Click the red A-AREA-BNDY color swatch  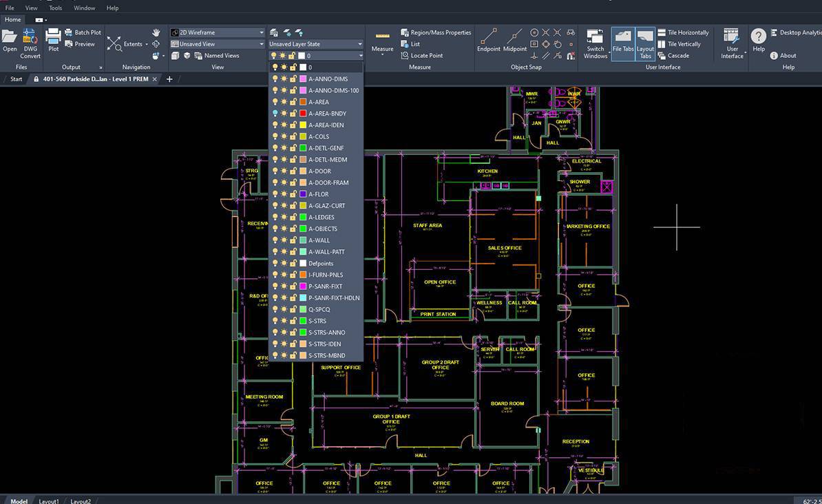click(303, 114)
